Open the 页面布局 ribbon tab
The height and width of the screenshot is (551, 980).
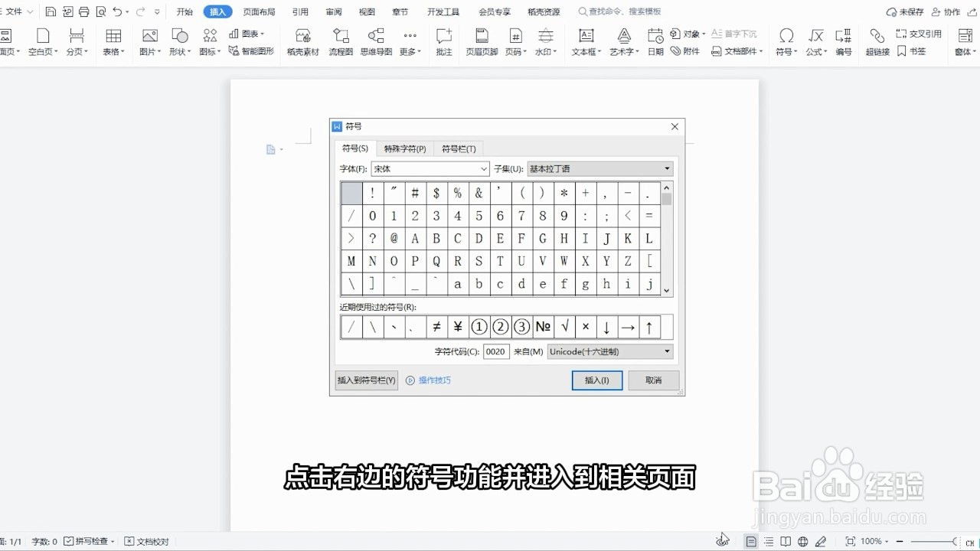click(258, 11)
